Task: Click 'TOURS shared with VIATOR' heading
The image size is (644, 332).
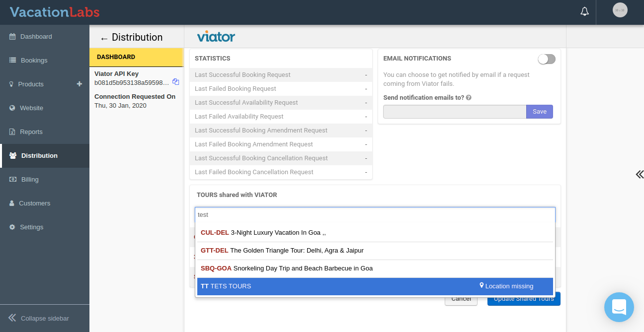Action: [x=237, y=195]
